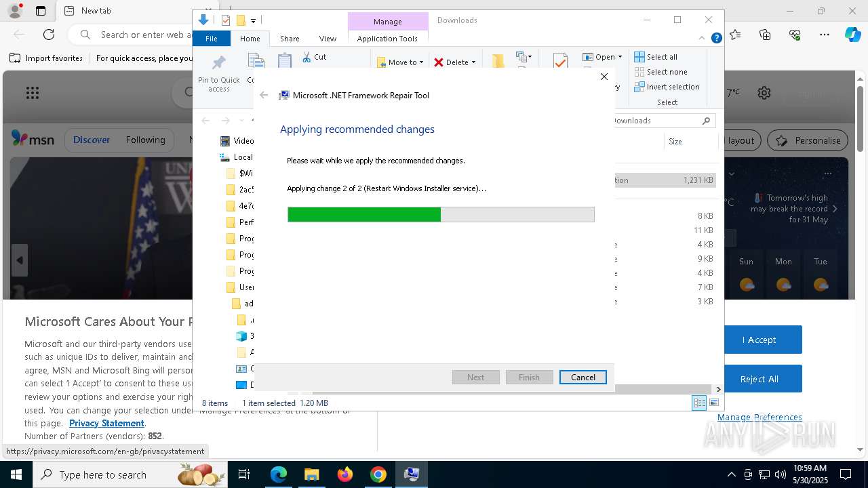
Task: Click the Properties icon in Explorer title bar
Action: (226, 20)
